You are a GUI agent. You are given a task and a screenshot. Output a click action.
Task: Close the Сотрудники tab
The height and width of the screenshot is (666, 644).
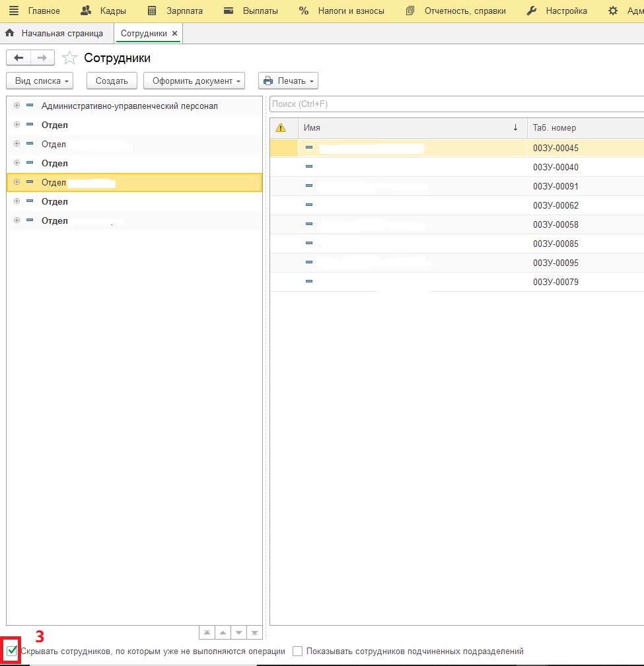174,33
